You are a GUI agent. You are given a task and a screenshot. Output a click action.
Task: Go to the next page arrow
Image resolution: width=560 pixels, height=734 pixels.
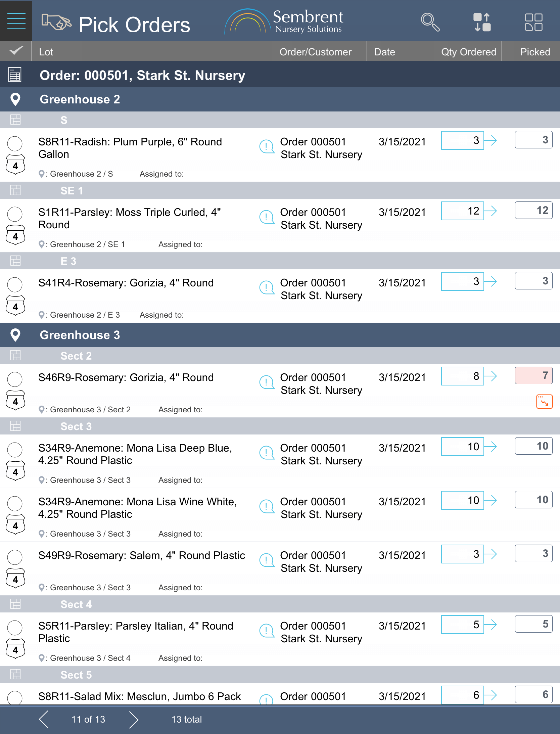tap(134, 719)
